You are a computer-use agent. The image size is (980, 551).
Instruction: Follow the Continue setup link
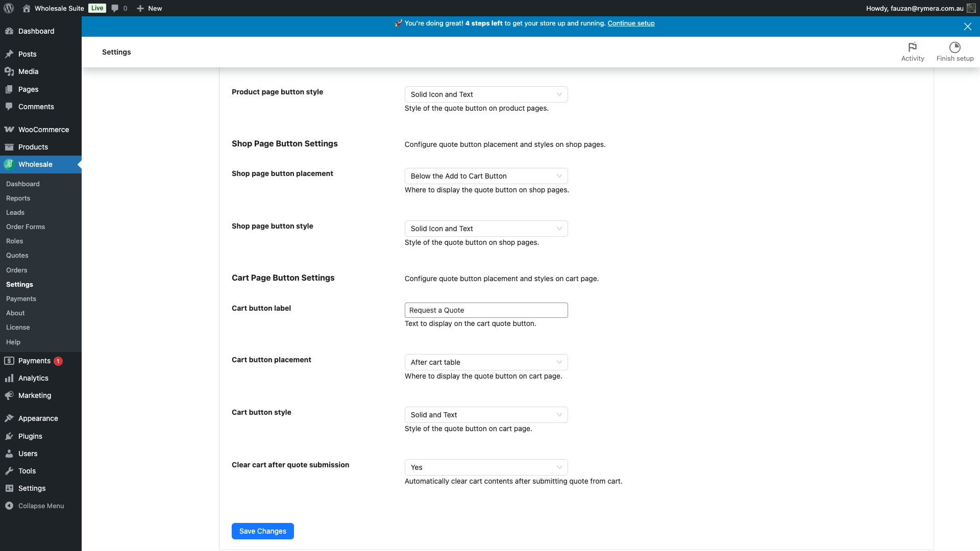click(x=631, y=23)
